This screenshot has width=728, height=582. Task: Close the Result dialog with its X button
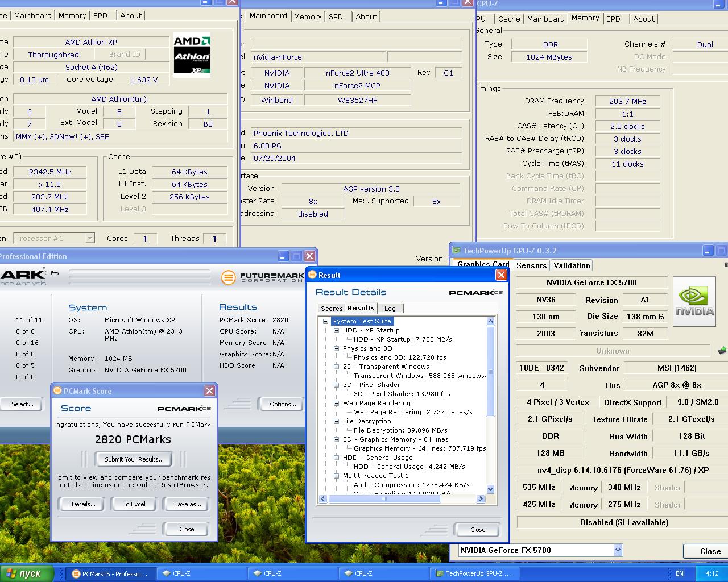click(x=501, y=275)
